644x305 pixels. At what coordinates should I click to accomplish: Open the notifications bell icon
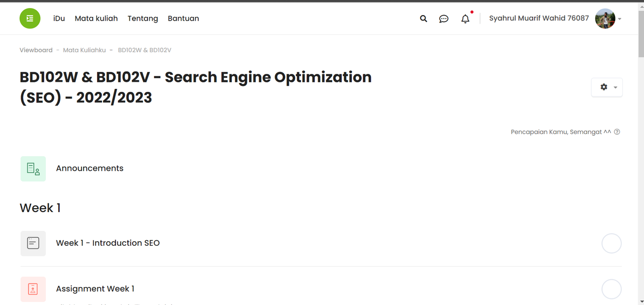[x=465, y=19]
